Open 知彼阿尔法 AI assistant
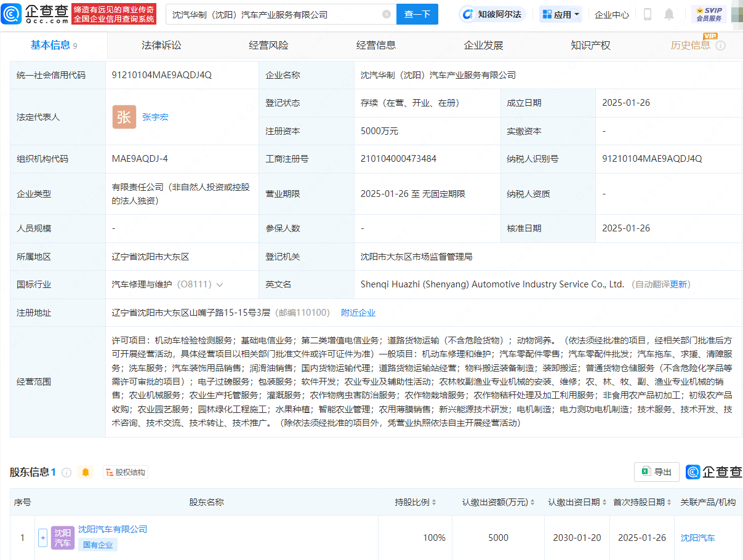The image size is (743, 560). tap(492, 14)
